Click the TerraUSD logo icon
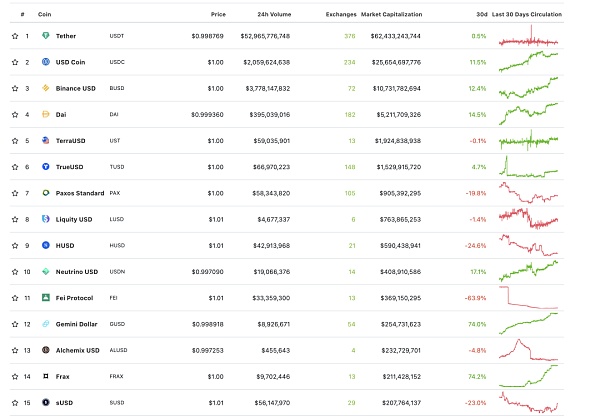Image resolution: width=600 pixels, height=417 pixels. (46, 141)
